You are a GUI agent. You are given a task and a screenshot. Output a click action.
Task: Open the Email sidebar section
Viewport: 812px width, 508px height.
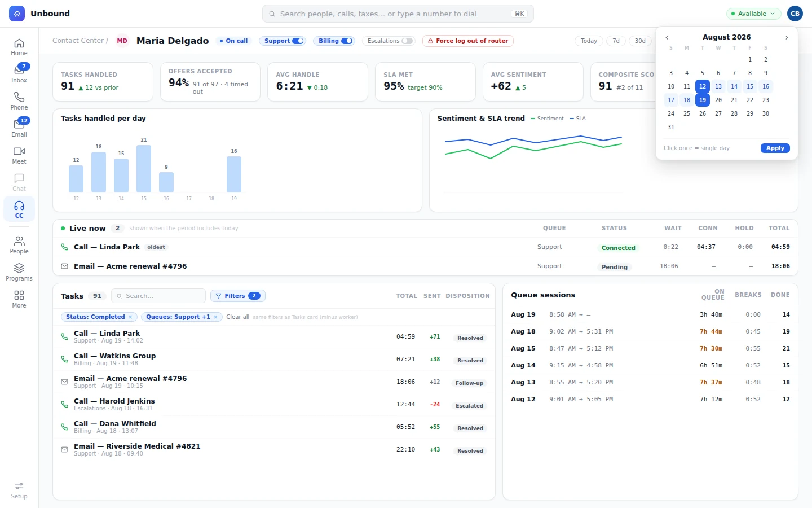(x=19, y=128)
